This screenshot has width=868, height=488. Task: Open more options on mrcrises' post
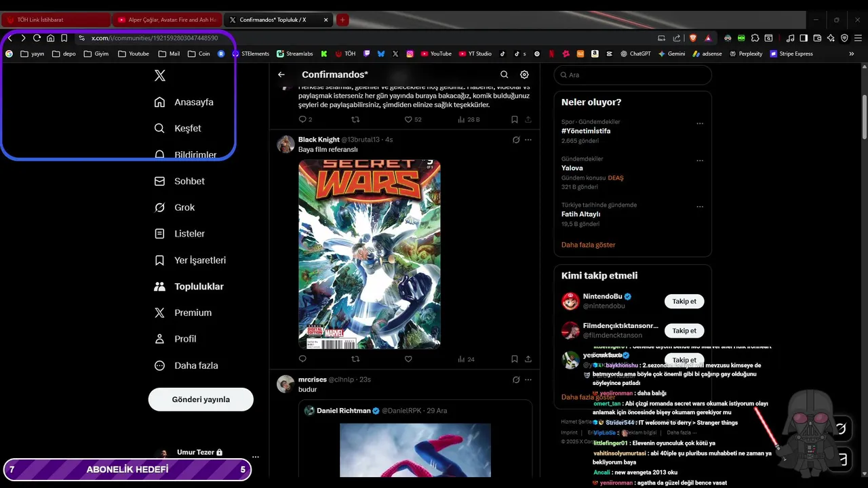point(528,380)
